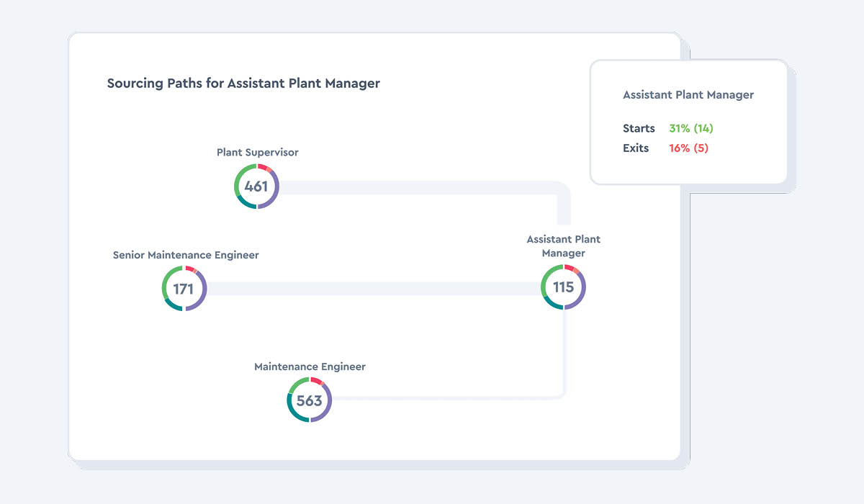This screenshot has height=504, width=864.
Task: Click the teal segment of the 563 ring
Action: pyautogui.click(x=292, y=412)
